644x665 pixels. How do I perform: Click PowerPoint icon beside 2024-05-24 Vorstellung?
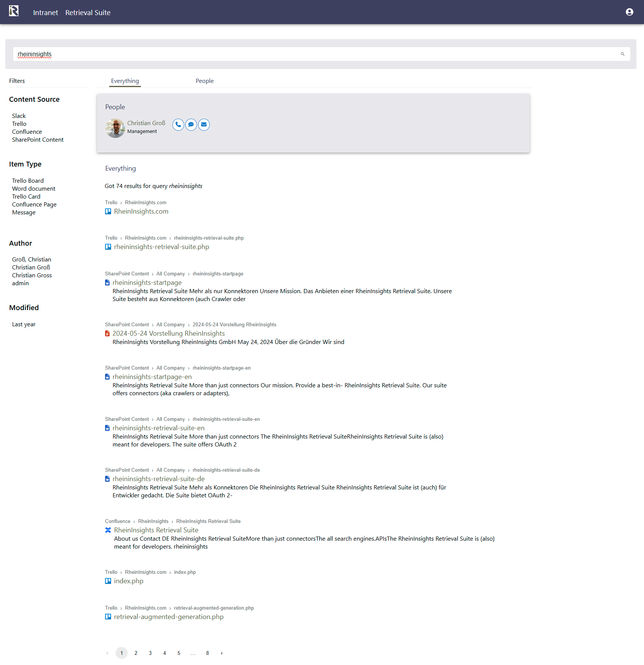(107, 333)
